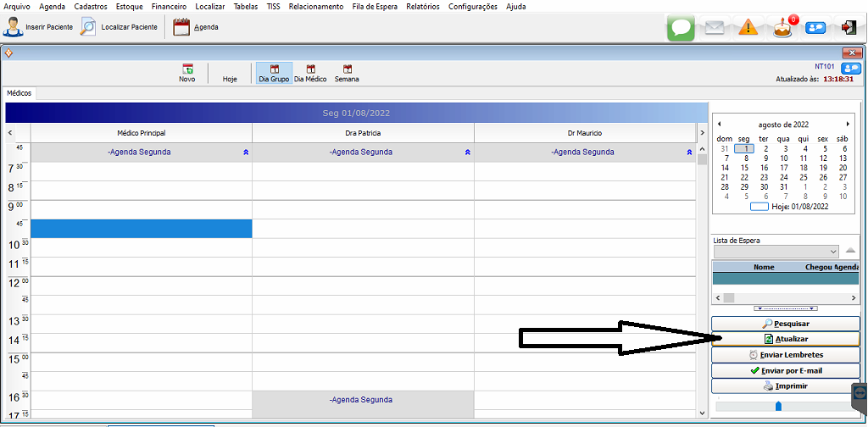This screenshot has height=427, width=868.
Task: Switch to Dia Médico view
Action: (x=310, y=74)
